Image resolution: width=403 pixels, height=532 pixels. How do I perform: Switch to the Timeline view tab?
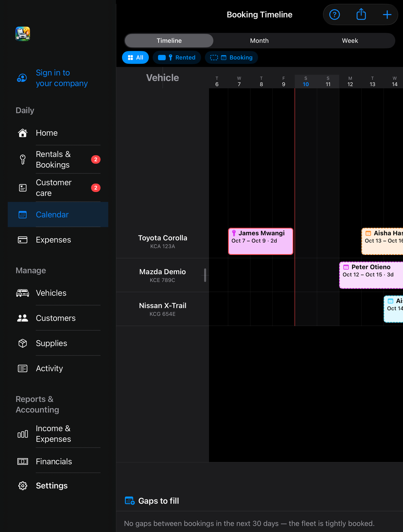(169, 41)
